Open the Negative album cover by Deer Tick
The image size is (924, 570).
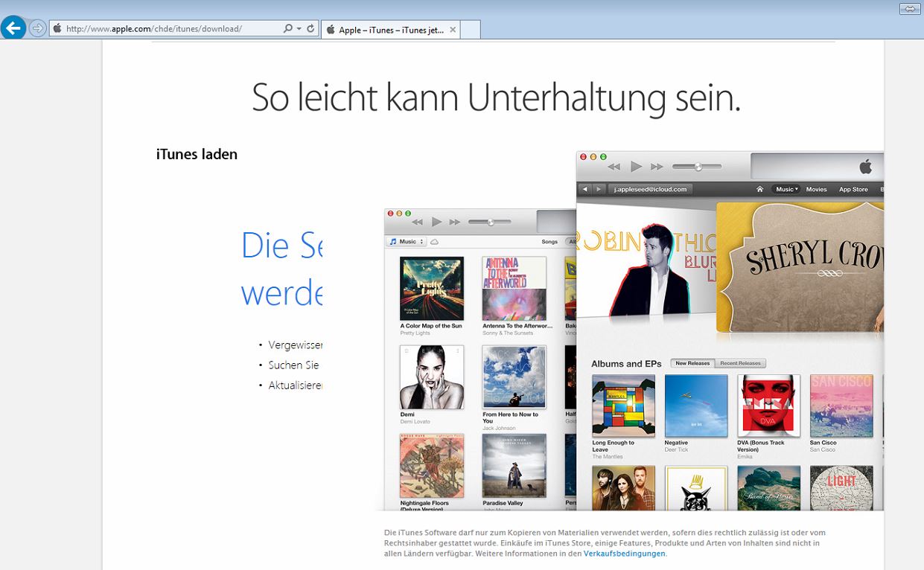[x=695, y=406]
